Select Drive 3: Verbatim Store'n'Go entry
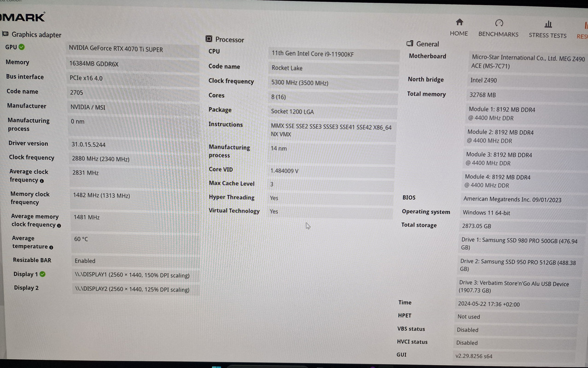The height and width of the screenshot is (368, 588). pyautogui.click(x=514, y=287)
